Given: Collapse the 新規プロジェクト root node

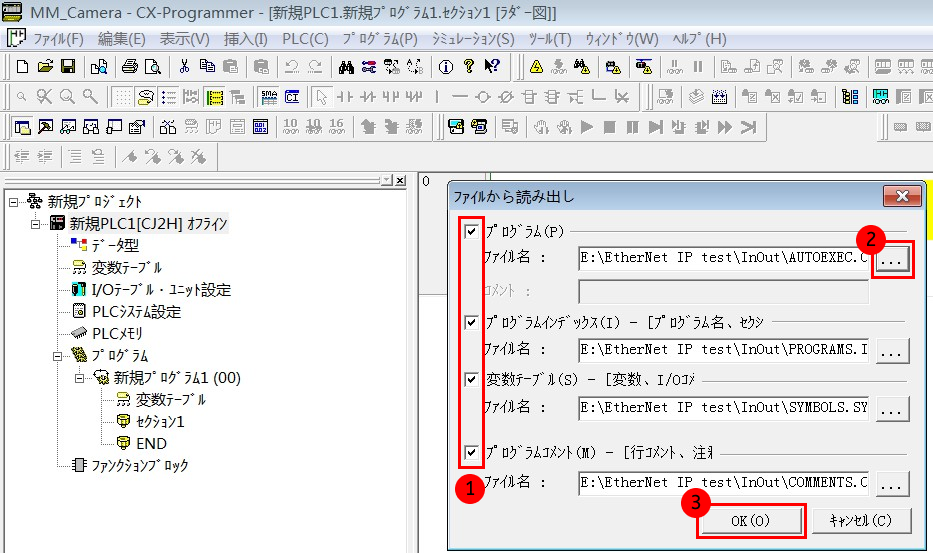Looking at the screenshot, I should (13, 202).
